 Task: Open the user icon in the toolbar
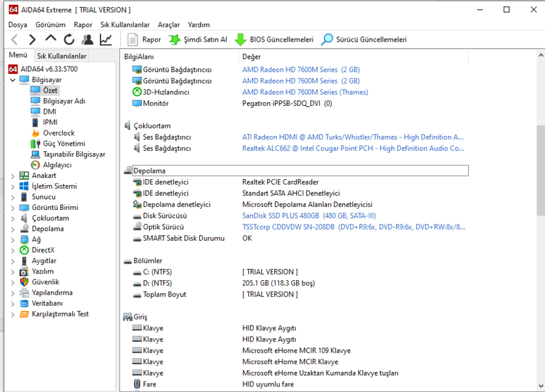click(87, 40)
